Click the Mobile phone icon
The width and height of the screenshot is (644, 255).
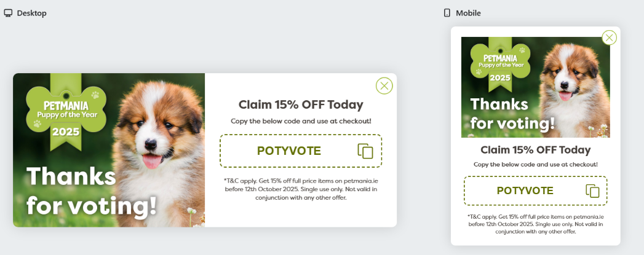[447, 13]
